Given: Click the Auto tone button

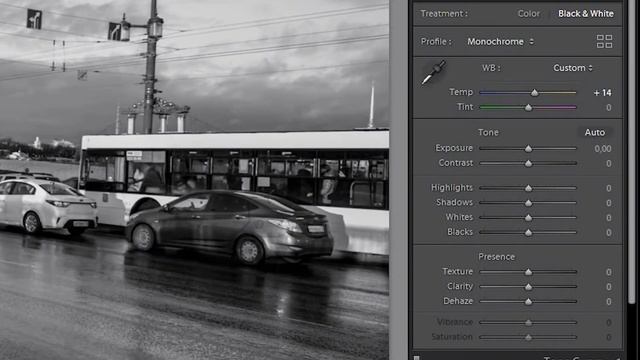Looking at the screenshot, I should pyautogui.click(x=594, y=132).
